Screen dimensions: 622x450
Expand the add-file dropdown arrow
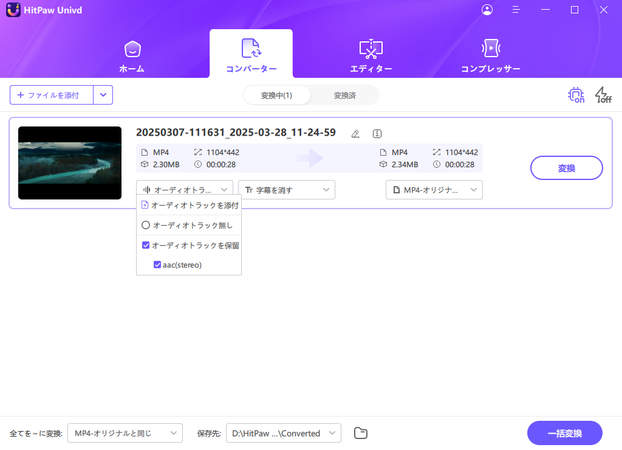tap(103, 95)
